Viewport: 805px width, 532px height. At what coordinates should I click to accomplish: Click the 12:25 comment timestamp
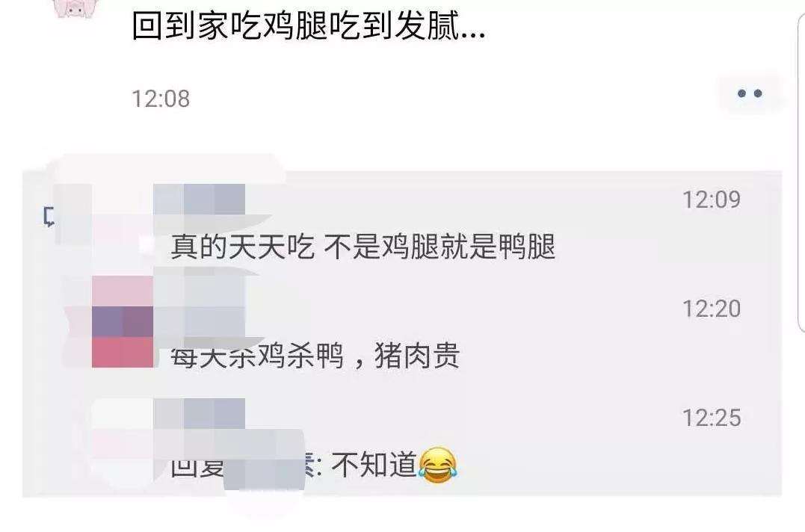pos(711,418)
